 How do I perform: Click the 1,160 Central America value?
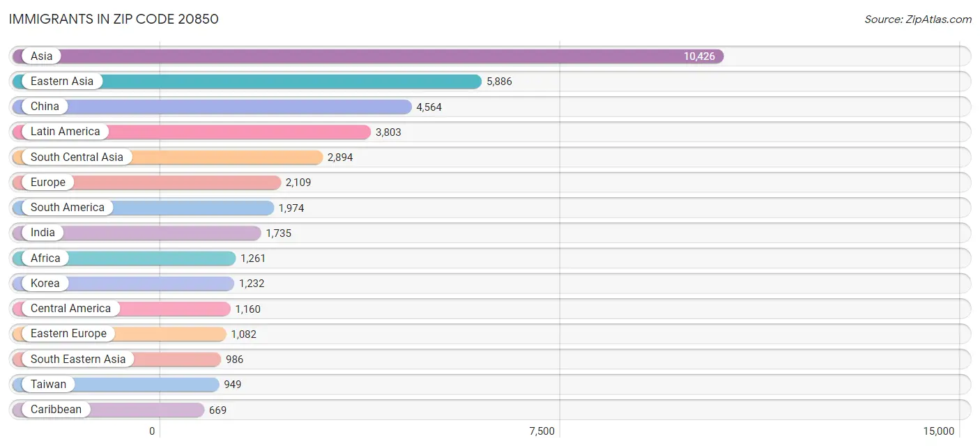[247, 309]
